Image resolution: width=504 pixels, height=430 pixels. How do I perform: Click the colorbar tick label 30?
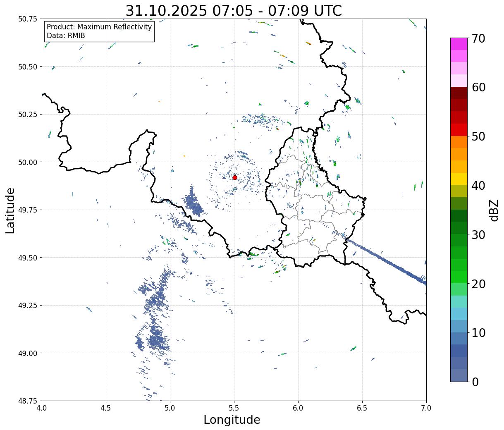(478, 234)
